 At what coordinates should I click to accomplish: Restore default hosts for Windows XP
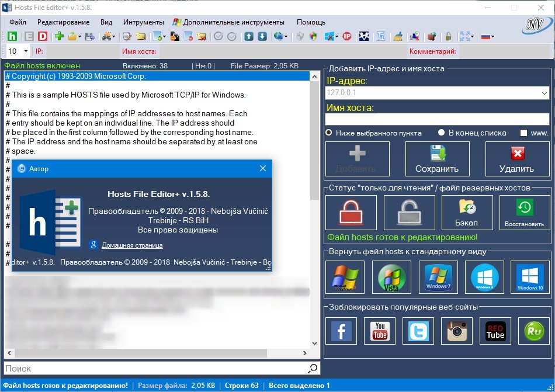click(x=345, y=277)
